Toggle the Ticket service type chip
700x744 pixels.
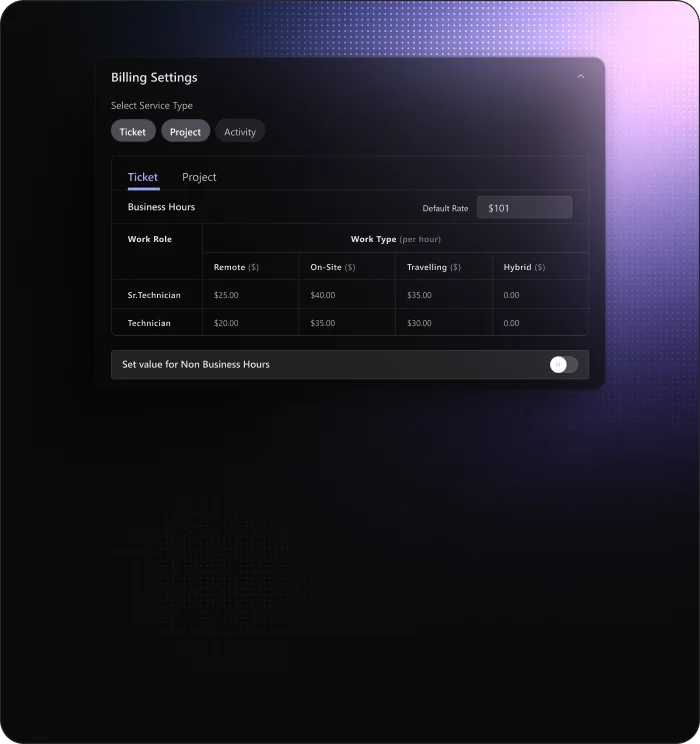pyautogui.click(x=133, y=132)
